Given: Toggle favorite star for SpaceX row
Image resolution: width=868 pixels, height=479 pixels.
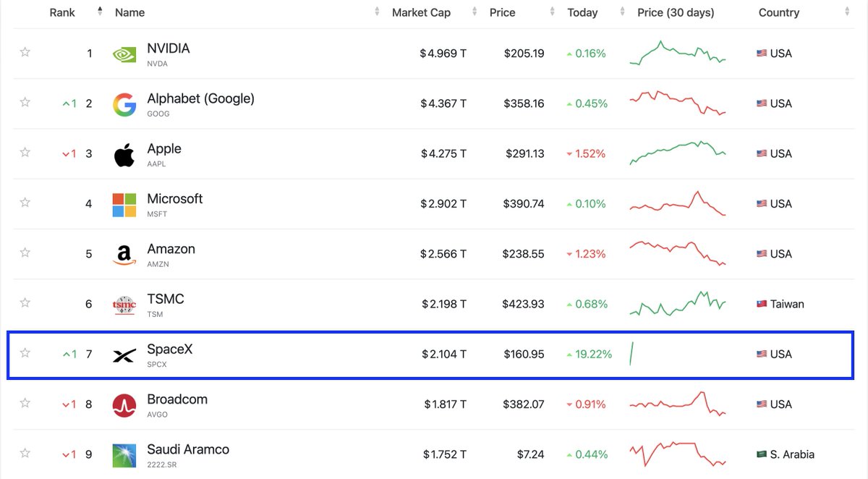Looking at the screenshot, I should click(x=25, y=353).
